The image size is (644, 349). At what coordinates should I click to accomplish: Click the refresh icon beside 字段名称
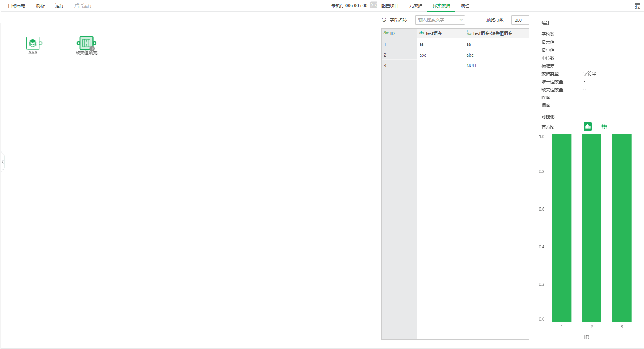click(x=384, y=20)
